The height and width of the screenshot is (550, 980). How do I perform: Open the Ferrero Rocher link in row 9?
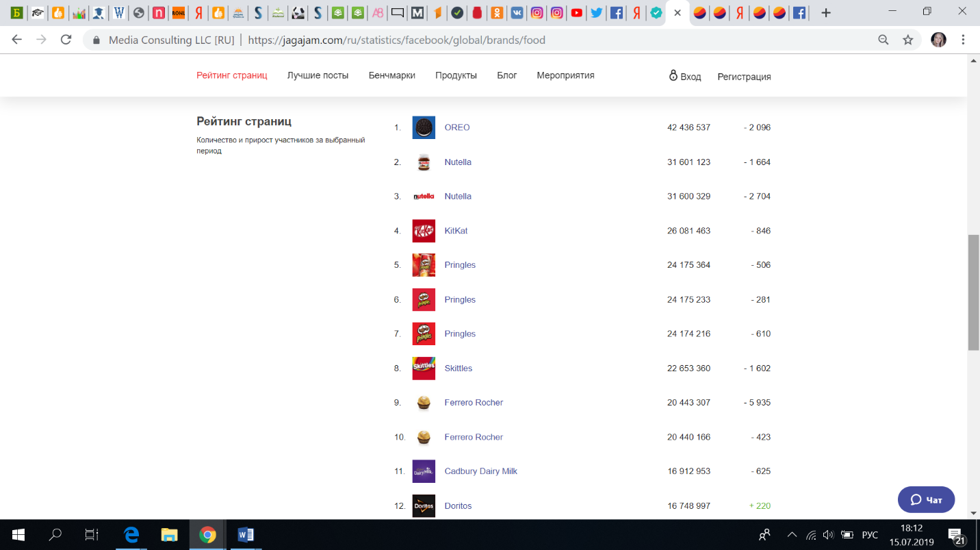tap(474, 403)
